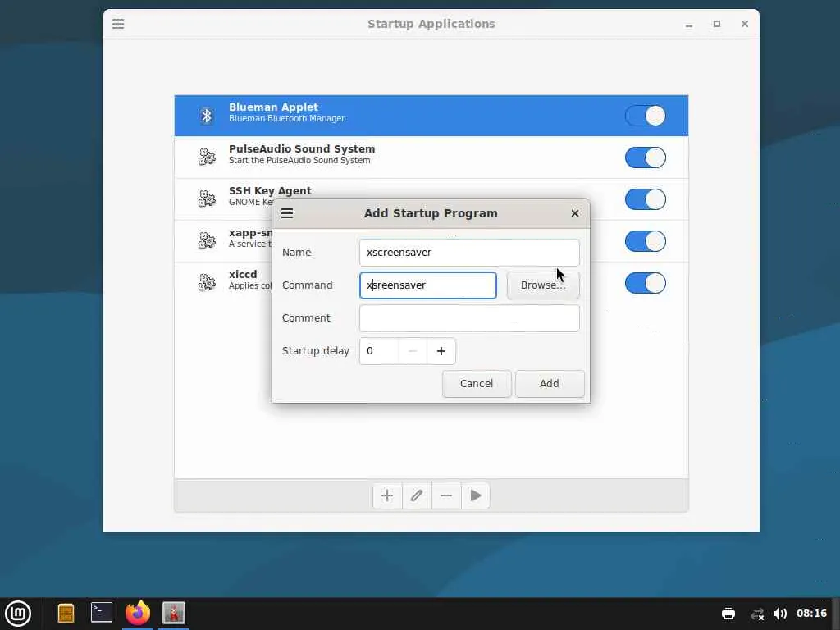Click into the Command input field
The width and height of the screenshot is (840, 630).
point(428,285)
